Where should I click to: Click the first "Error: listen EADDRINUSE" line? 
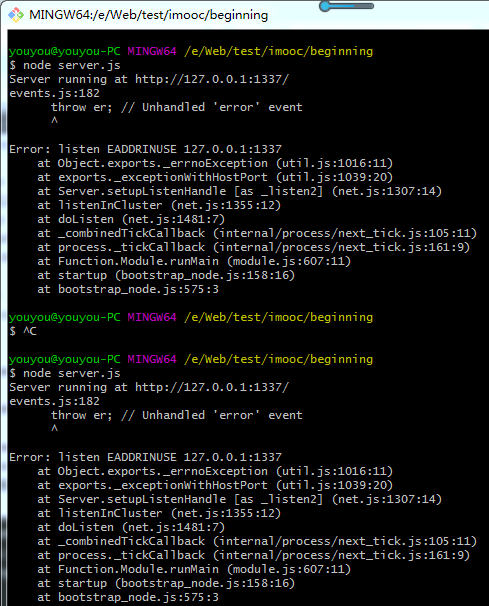(x=145, y=149)
